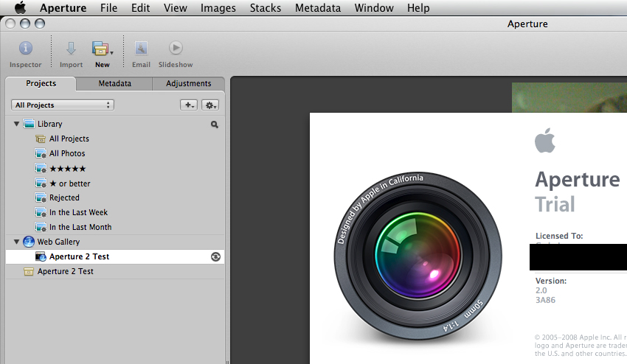This screenshot has height=364, width=627.
Task: Collapse the Web Gallery disclosure triangle
Action: 16,242
